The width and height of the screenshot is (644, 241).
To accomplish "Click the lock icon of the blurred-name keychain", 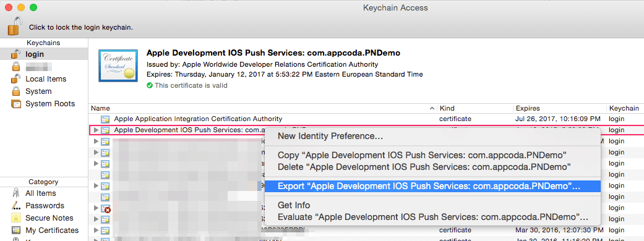I will pos(16,66).
